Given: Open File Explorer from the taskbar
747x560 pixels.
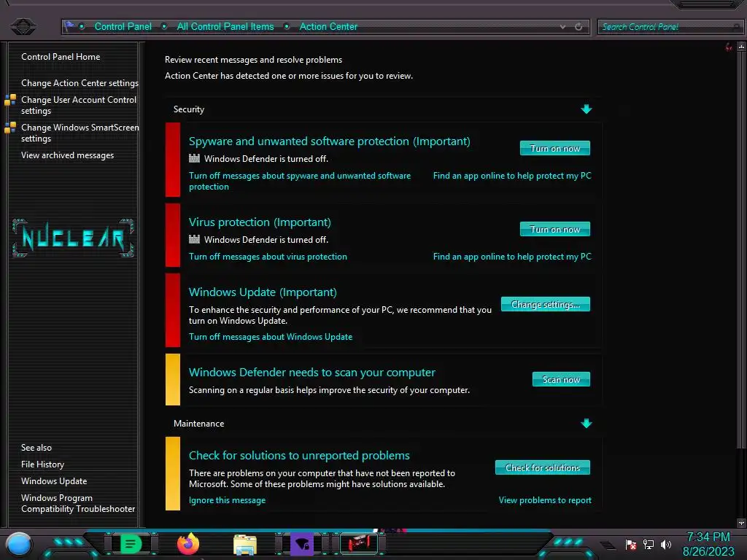Looking at the screenshot, I should coord(245,544).
